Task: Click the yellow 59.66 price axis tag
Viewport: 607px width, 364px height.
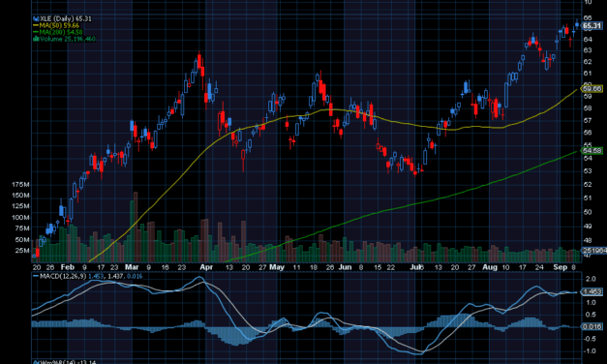Action: (x=592, y=89)
